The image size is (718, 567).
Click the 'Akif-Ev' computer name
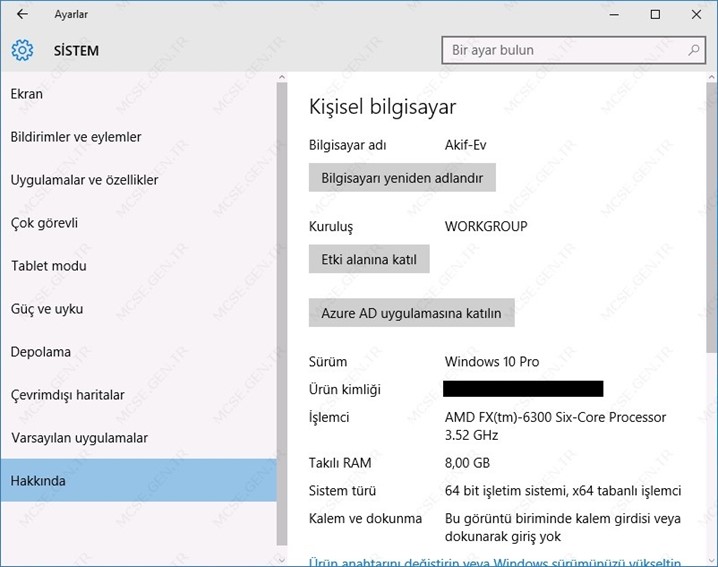[465, 145]
